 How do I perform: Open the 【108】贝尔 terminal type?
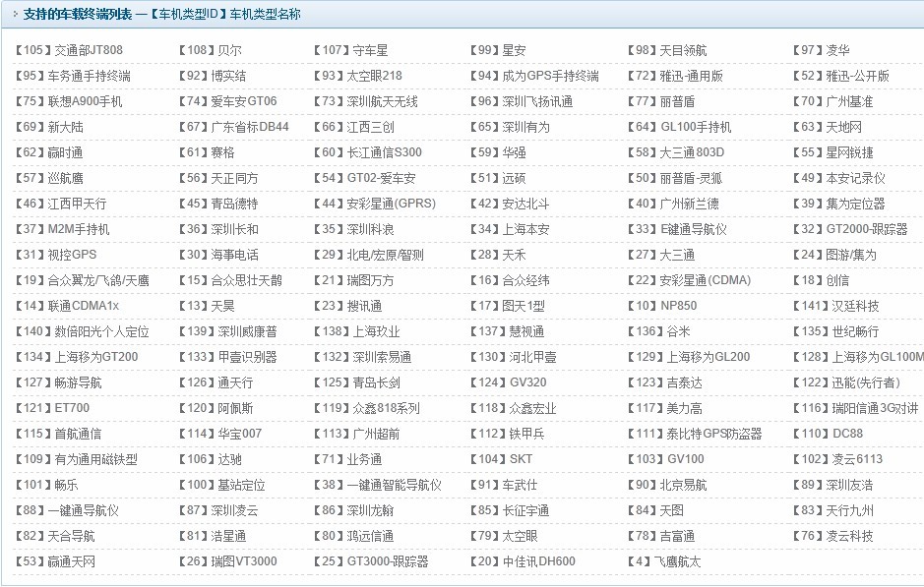pyautogui.click(x=210, y=50)
